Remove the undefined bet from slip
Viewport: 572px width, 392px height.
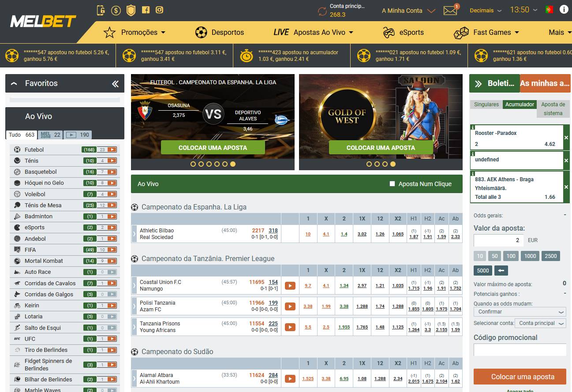566,161
